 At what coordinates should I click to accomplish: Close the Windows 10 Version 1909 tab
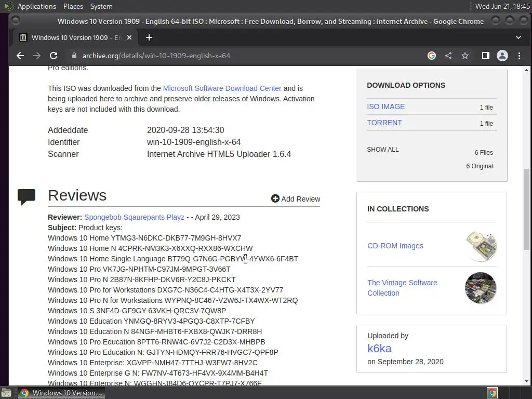click(129, 37)
